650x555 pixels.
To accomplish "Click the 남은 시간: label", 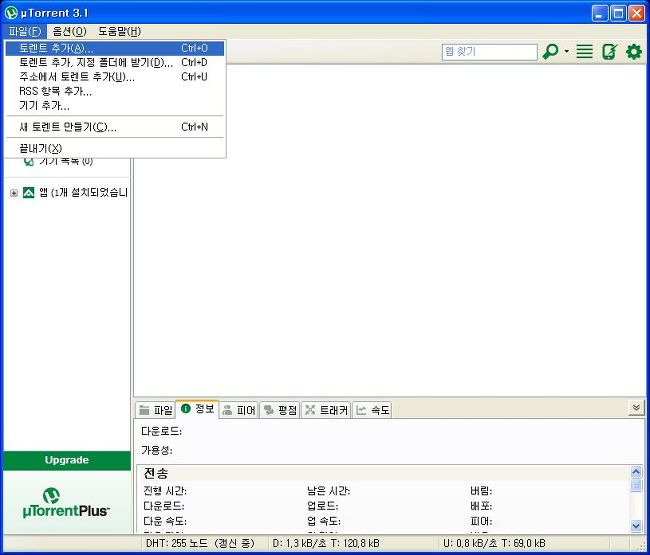I will [329, 491].
